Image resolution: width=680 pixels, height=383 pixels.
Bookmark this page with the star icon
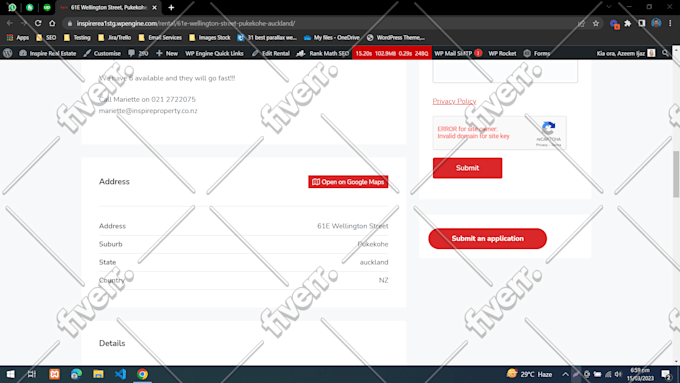[x=596, y=23]
